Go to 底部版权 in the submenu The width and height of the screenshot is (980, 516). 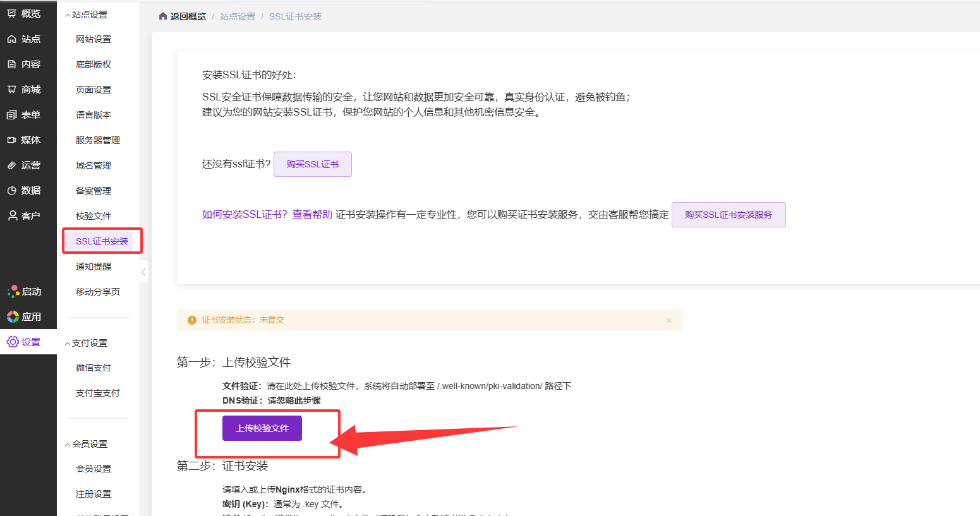[94, 64]
